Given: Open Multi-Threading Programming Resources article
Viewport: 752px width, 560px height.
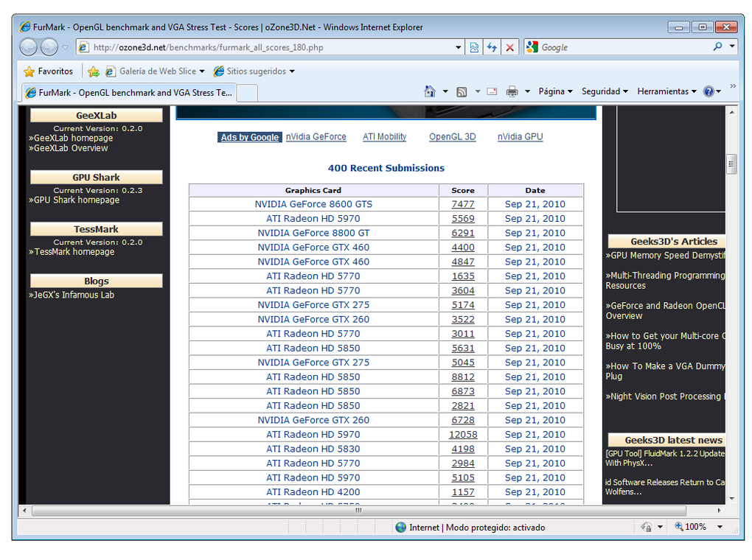Looking at the screenshot, I should click(x=666, y=281).
